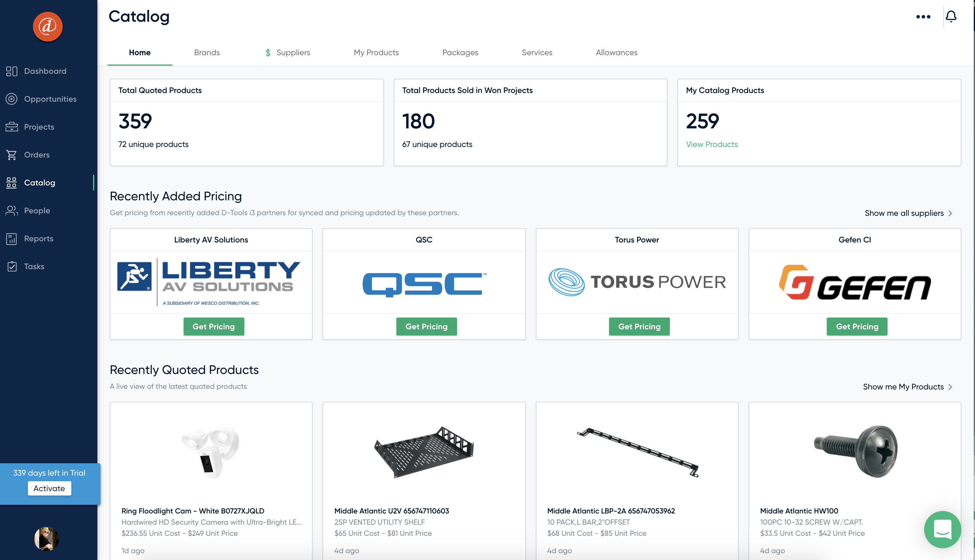
Task: Click the user profile avatar
Action: (x=47, y=539)
